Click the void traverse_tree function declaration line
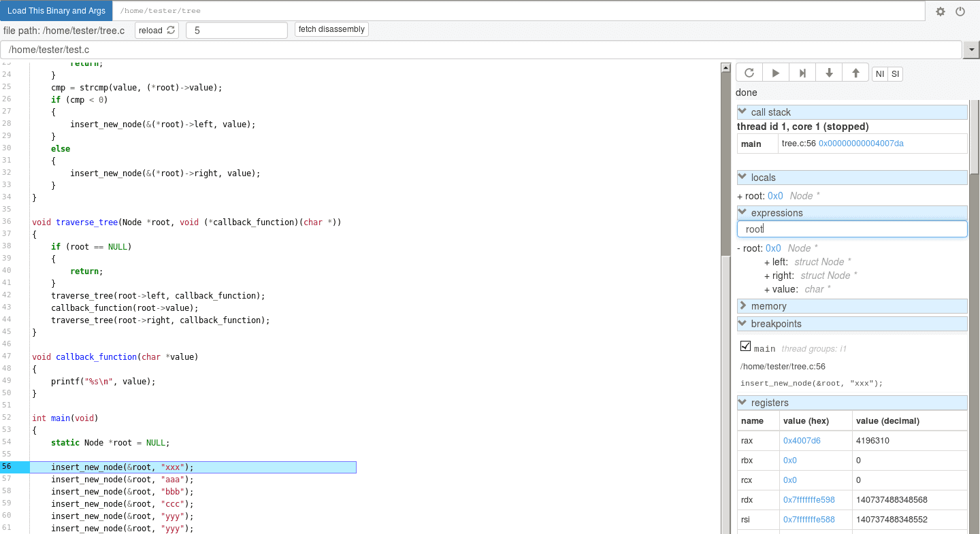Viewport: 980px width, 534px height. [186, 222]
